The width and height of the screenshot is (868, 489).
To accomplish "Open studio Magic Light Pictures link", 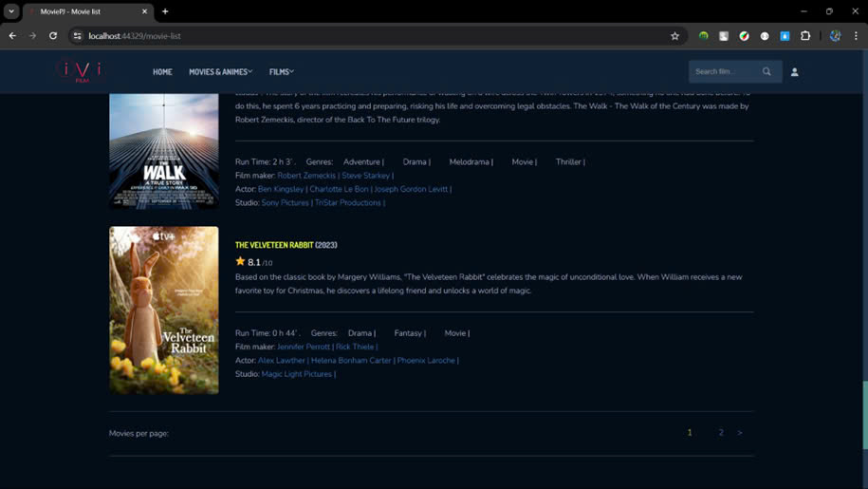I will (x=296, y=374).
